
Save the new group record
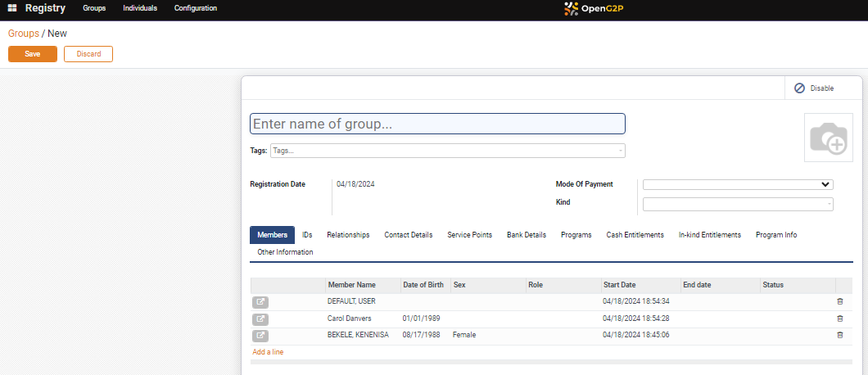(33, 54)
